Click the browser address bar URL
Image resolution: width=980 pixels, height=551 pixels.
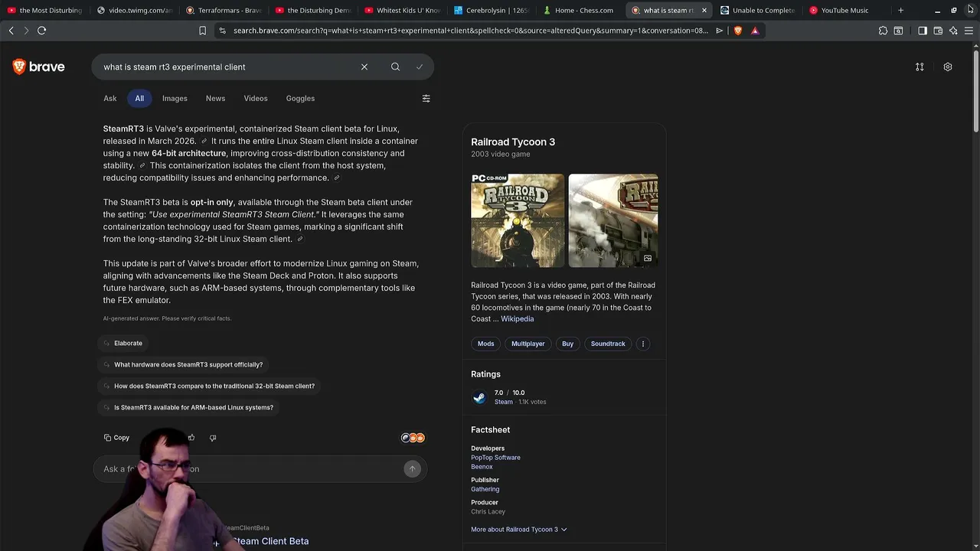(x=471, y=31)
